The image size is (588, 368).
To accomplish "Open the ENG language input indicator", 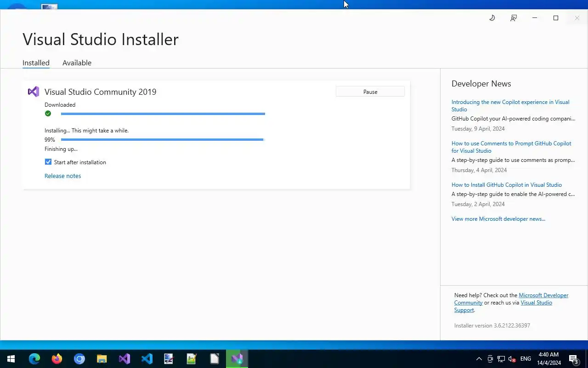I will [x=526, y=359].
